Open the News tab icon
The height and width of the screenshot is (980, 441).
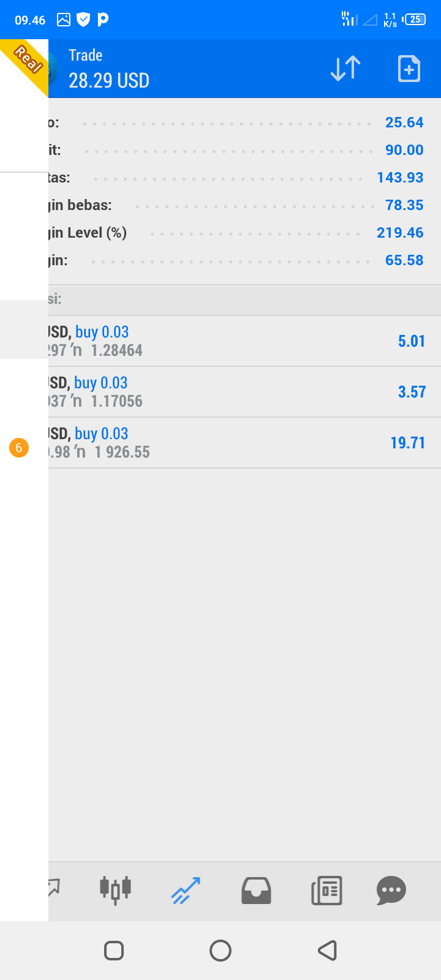pyautogui.click(x=326, y=890)
